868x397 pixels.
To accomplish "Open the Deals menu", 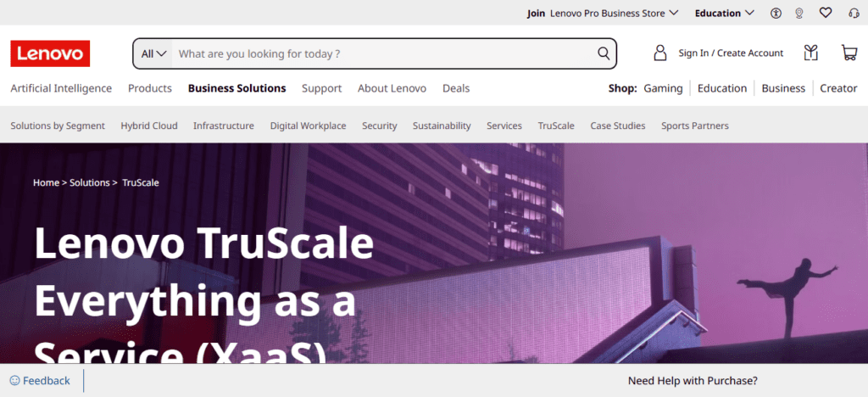I will tap(456, 88).
